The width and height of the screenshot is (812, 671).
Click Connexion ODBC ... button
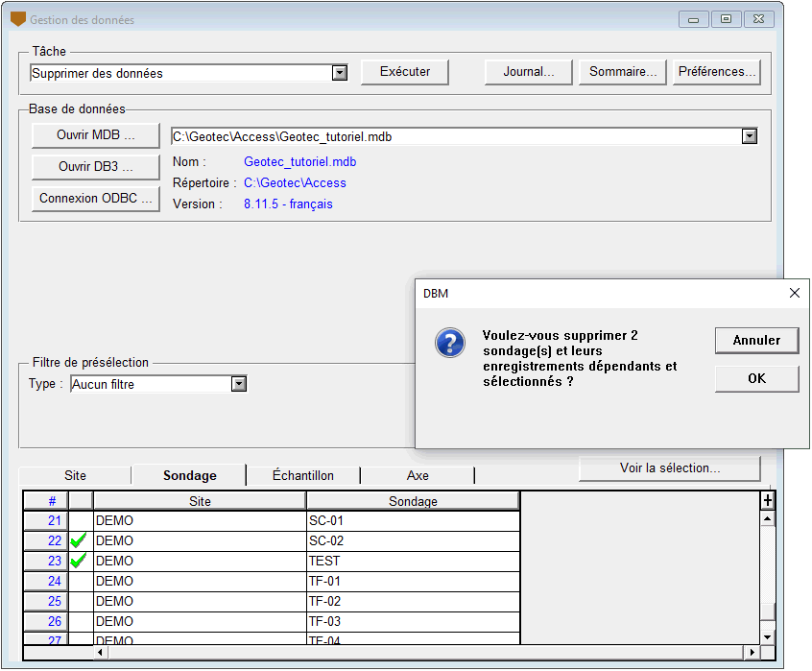pos(96,199)
